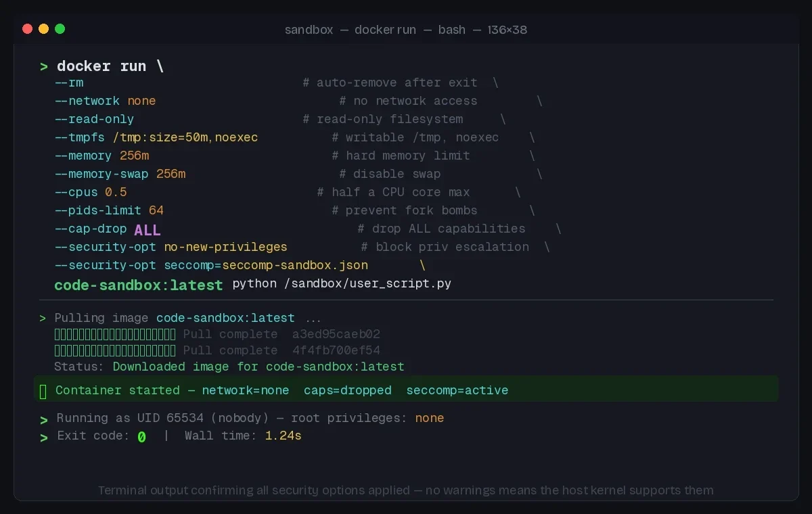This screenshot has height=514, width=812.
Task: Select the '# half a CPU core max' comment
Action: tap(393, 192)
